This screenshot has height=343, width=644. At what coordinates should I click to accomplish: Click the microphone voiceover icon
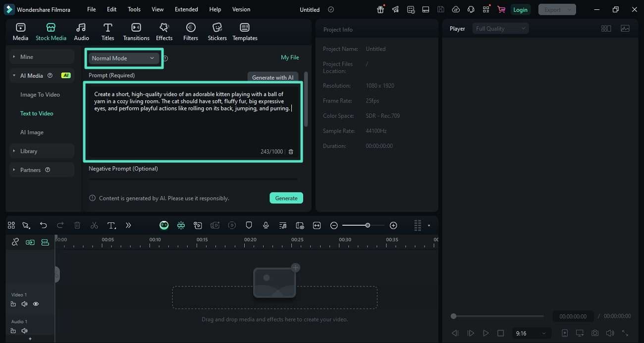[266, 225]
